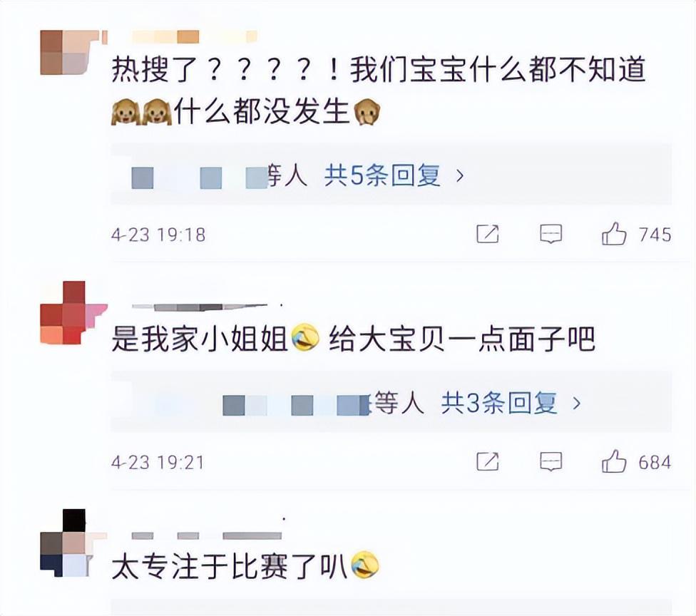The width and height of the screenshot is (696, 616).
Task: Click chevron next to 共3条回复
Action: (x=577, y=404)
